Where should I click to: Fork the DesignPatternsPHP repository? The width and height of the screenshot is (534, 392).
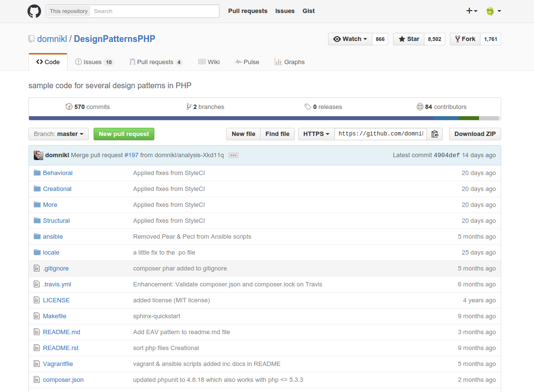pos(465,39)
